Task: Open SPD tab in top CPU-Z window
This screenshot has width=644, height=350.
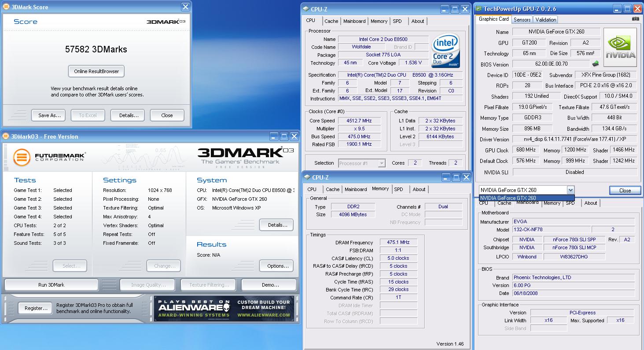Action: coord(397,21)
